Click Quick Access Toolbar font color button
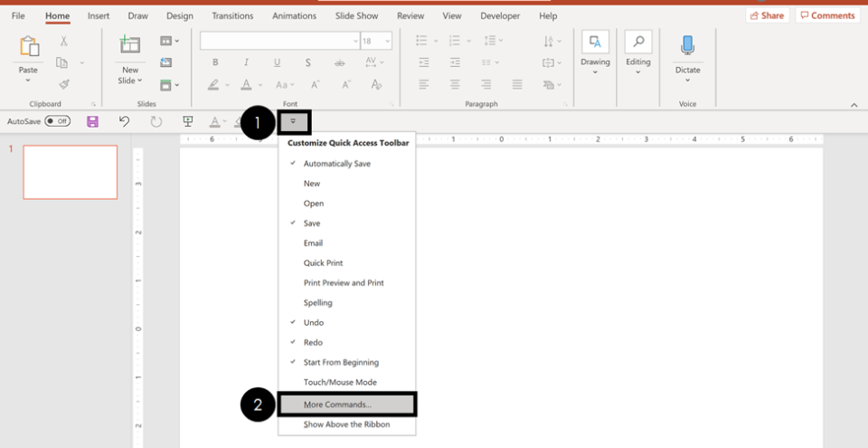The image size is (868, 448). (x=215, y=121)
